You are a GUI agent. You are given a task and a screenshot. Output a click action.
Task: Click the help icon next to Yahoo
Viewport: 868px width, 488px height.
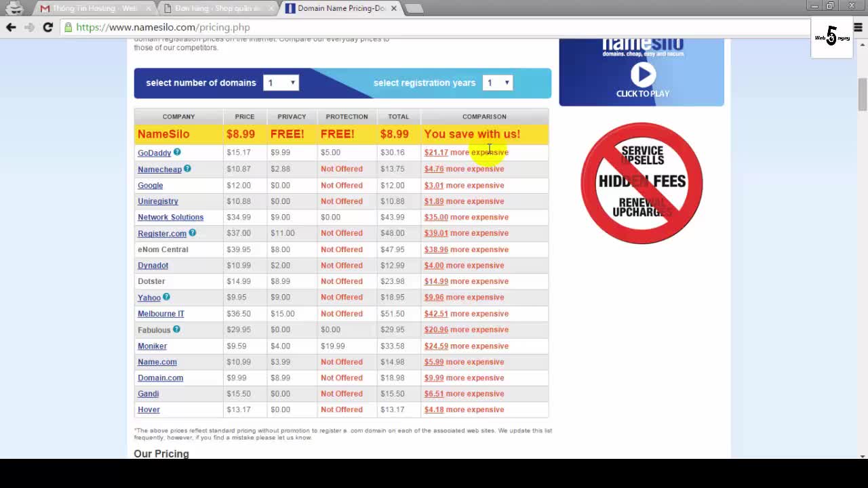[x=166, y=297]
